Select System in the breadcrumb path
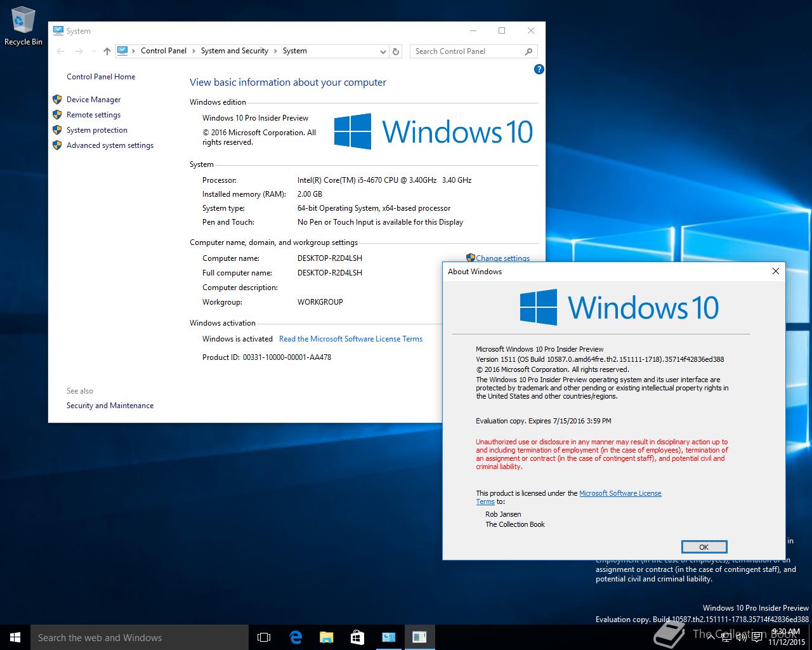The height and width of the screenshot is (650, 812). coord(294,51)
